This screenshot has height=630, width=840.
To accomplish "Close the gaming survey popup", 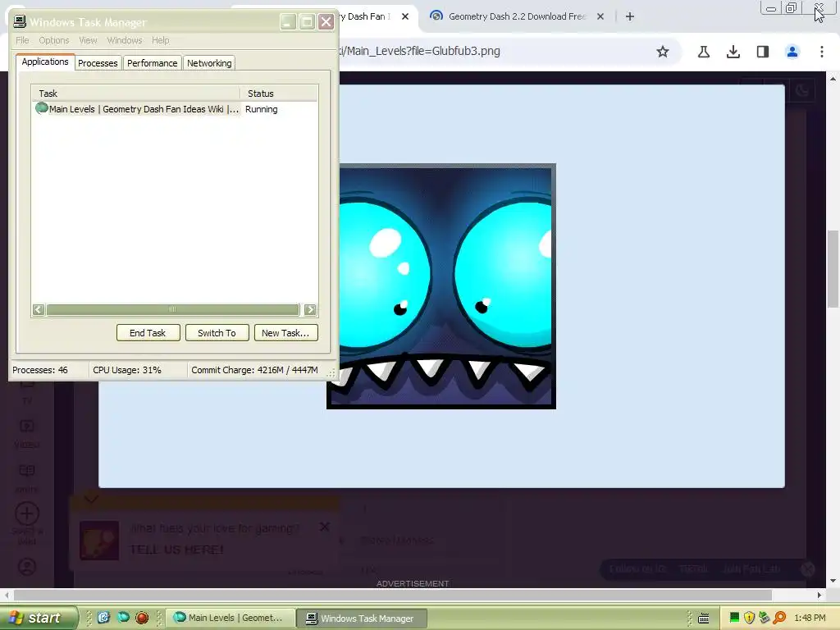I will pyautogui.click(x=325, y=527).
